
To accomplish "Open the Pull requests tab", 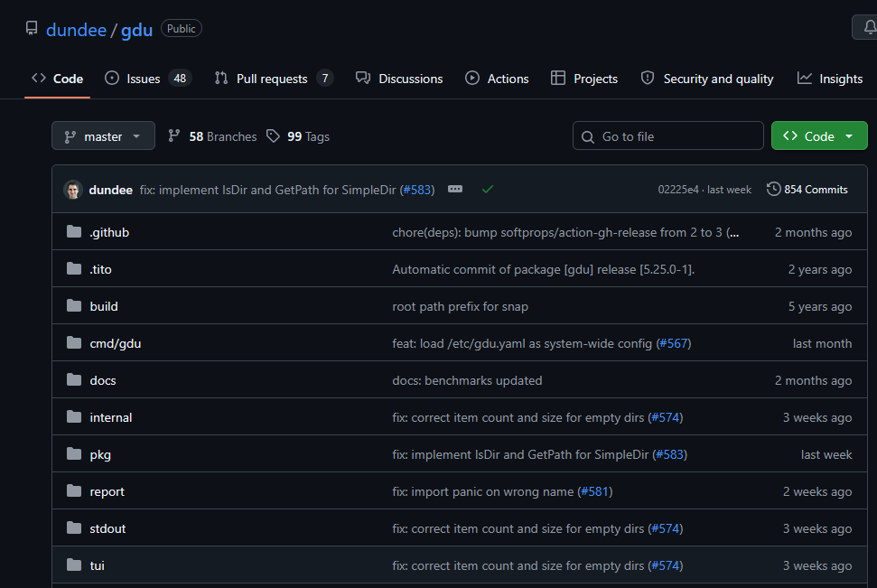I will [274, 79].
